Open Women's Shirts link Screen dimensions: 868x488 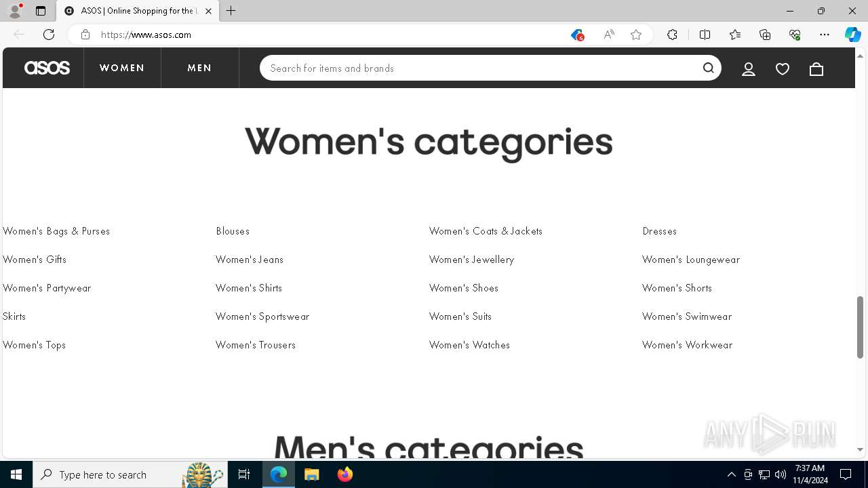click(x=249, y=288)
